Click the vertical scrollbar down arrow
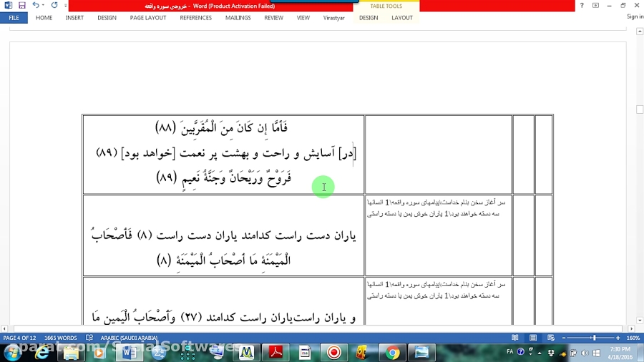The height and width of the screenshot is (362, 644). [640, 321]
